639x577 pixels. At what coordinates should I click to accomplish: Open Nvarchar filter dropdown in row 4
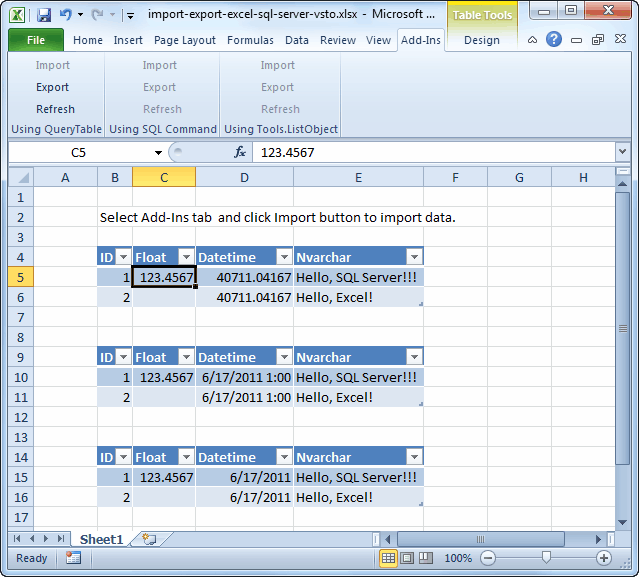click(414, 257)
